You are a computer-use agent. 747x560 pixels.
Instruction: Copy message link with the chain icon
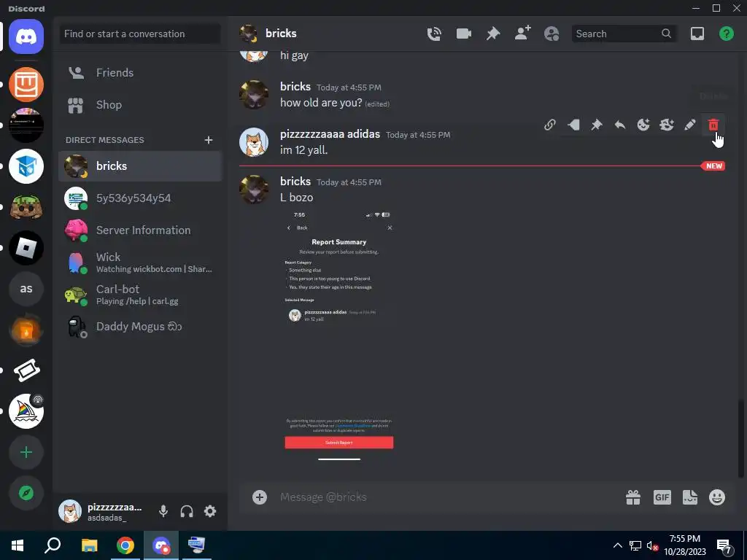pyautogui.click(x=550, y=125)
